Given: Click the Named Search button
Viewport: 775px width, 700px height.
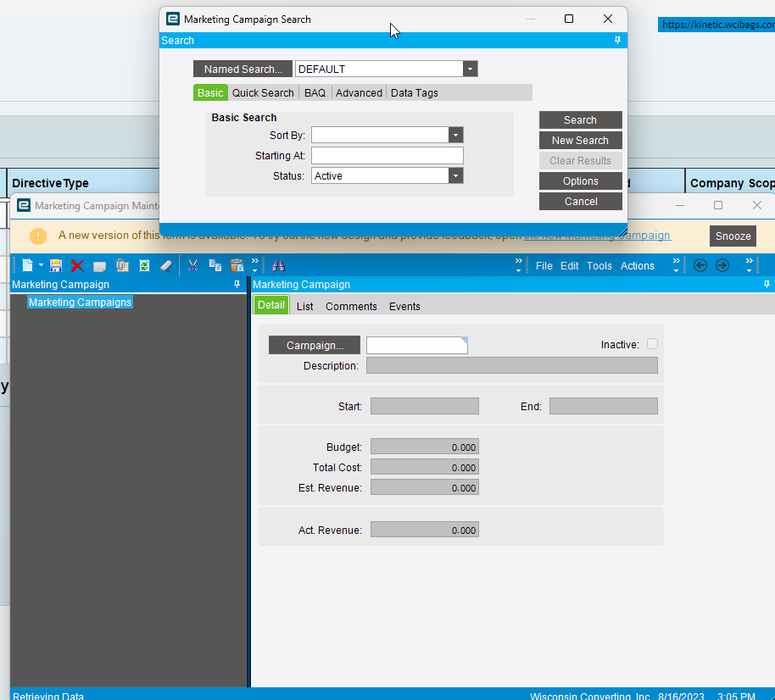Looking at the screenshot, I should pos(243,69).
